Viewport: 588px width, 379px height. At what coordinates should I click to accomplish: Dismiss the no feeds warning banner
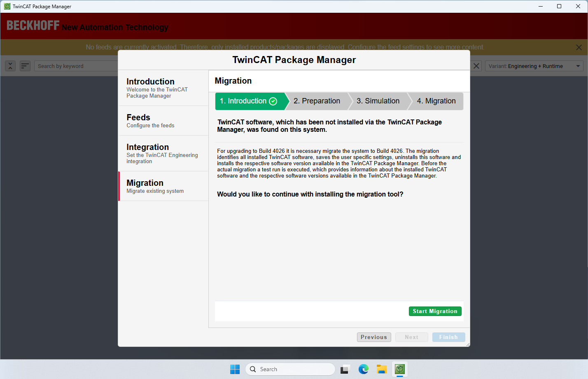coord(579,47)
